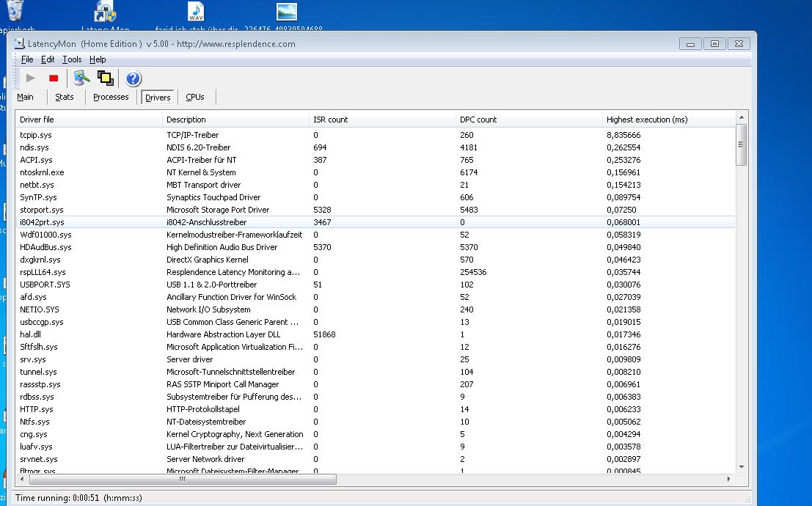Select the tcpip.sys driver row
The image size is (812, 506).
point(376,135)
